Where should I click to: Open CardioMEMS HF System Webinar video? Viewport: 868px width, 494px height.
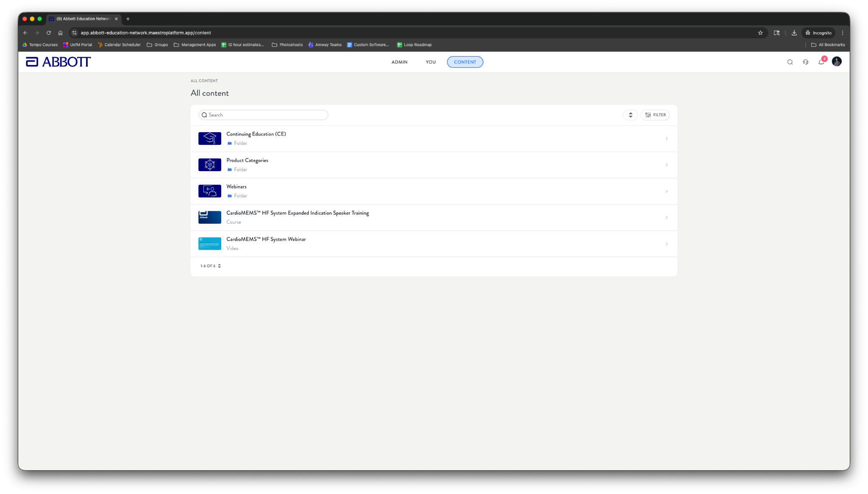click(x=266, y=239)
